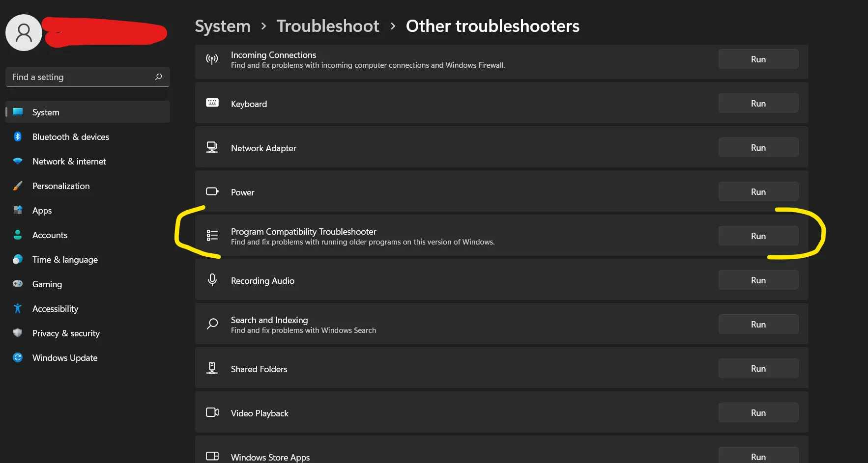Click the Network Wi-Fi icon in sidebar
The width and height of the screenshot is (868, 463).
(18, 161)
